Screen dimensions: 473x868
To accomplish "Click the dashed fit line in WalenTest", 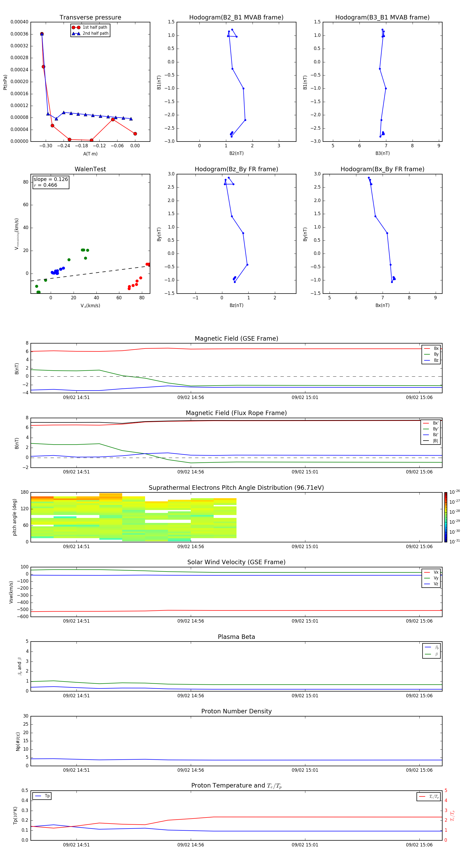I will click(x=90, y=273).
